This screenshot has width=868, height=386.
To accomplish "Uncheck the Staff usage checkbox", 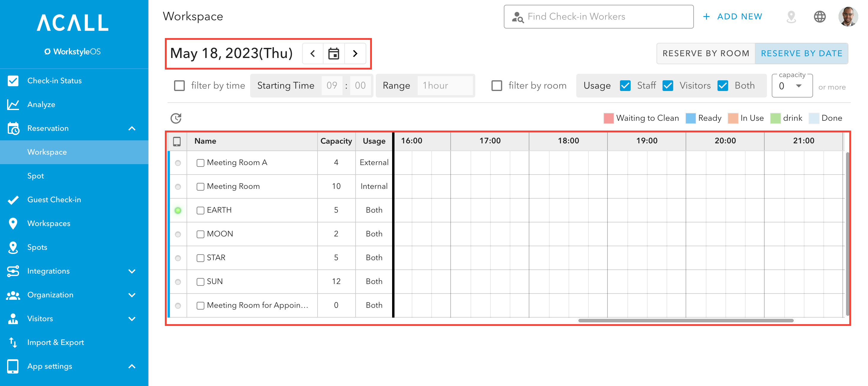I will pos(625,86).
